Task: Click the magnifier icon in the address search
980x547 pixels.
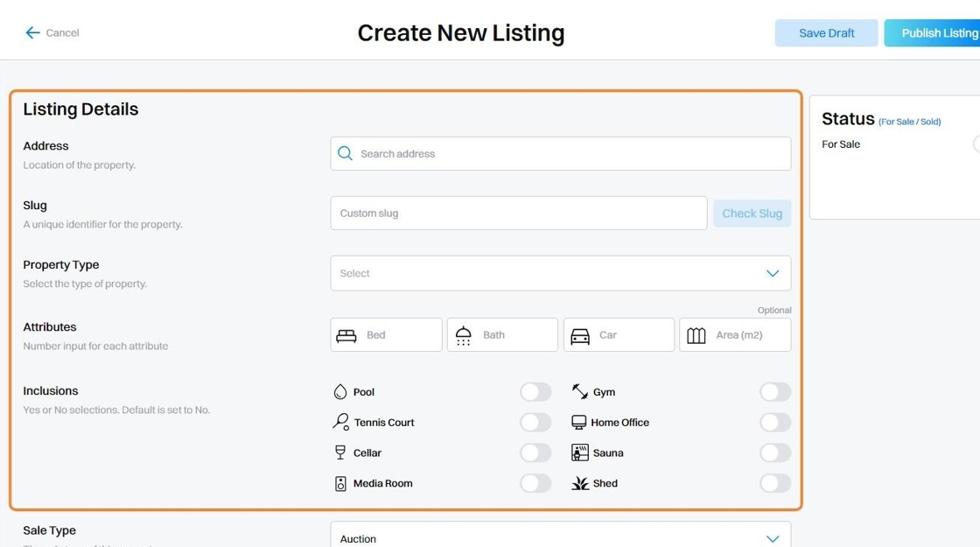Action: pos(345,154)
